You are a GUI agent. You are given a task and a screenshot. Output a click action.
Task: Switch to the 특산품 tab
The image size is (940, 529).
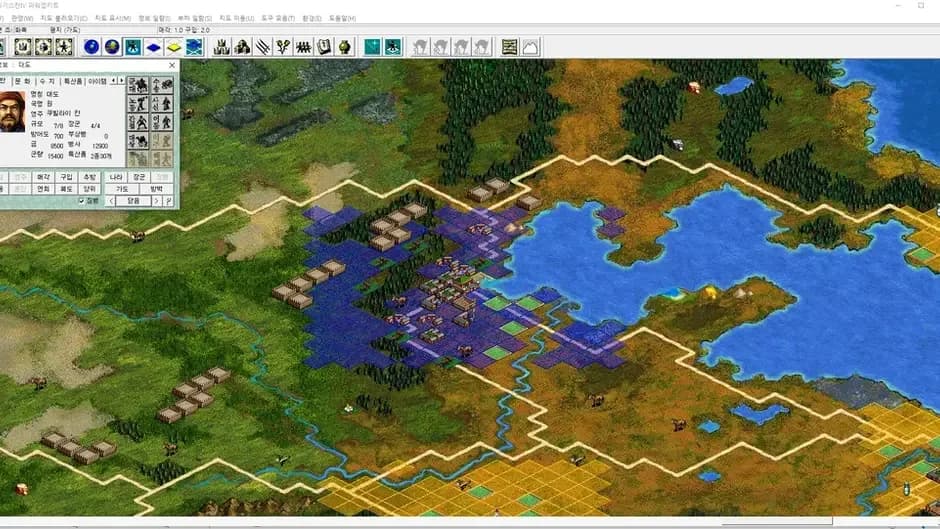pos(73,80)
